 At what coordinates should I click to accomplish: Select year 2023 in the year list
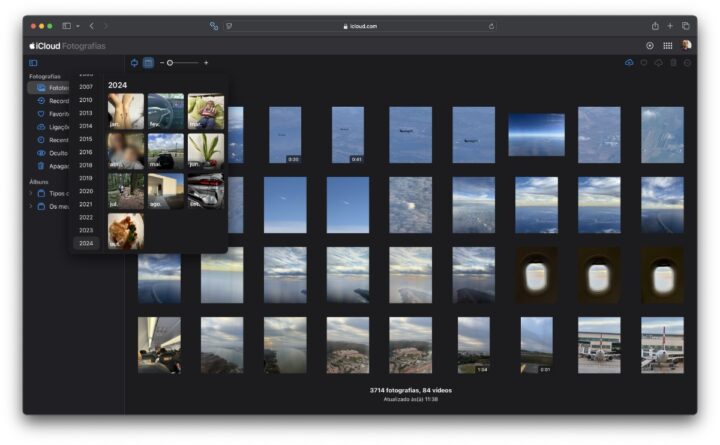86,230
